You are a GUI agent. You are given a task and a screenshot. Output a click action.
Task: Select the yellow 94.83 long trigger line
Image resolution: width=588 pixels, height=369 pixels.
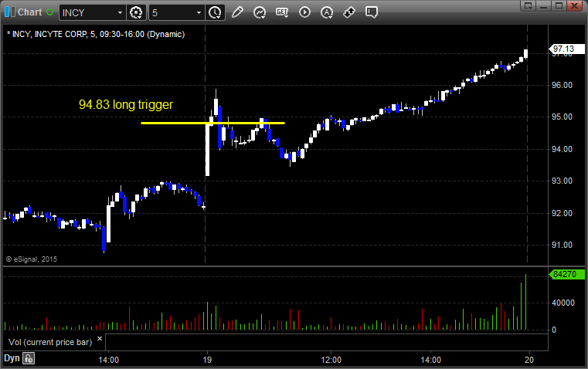point(212,123)
